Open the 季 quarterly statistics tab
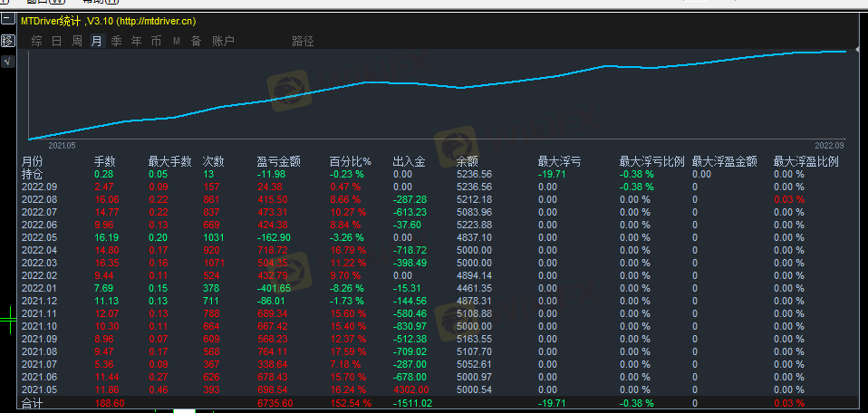The image size is (868, 413). pyautogui.click(x=116, y=41)
